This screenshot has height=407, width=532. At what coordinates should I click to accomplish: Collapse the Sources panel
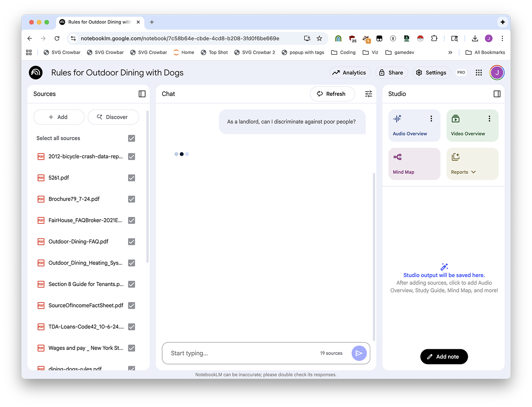pos(142,94)
